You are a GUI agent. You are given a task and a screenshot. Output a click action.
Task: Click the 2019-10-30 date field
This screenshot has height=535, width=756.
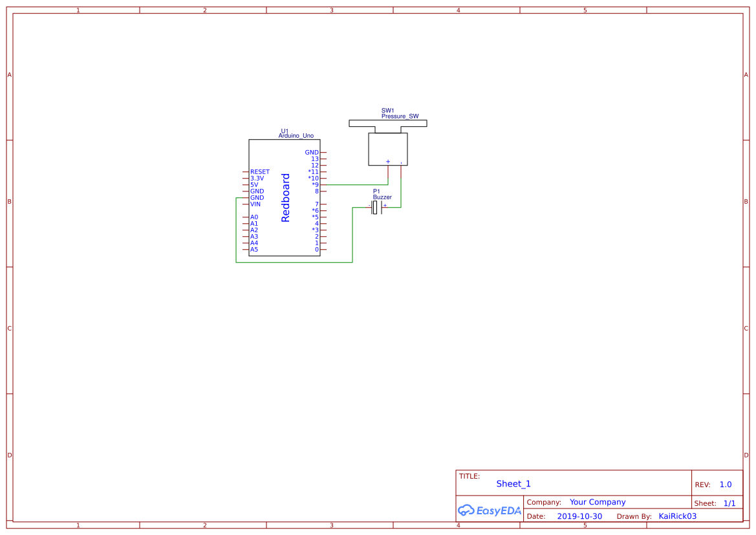click(580, 516)
